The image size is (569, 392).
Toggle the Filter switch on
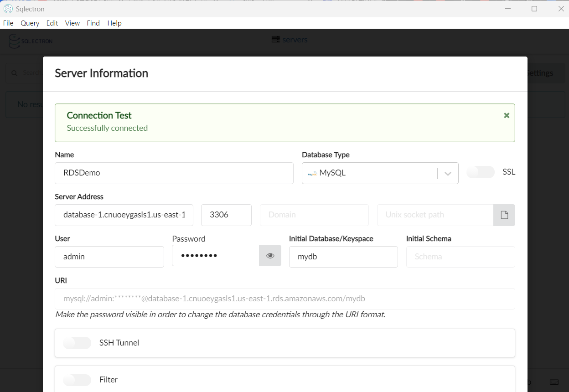tap(77, 380)
